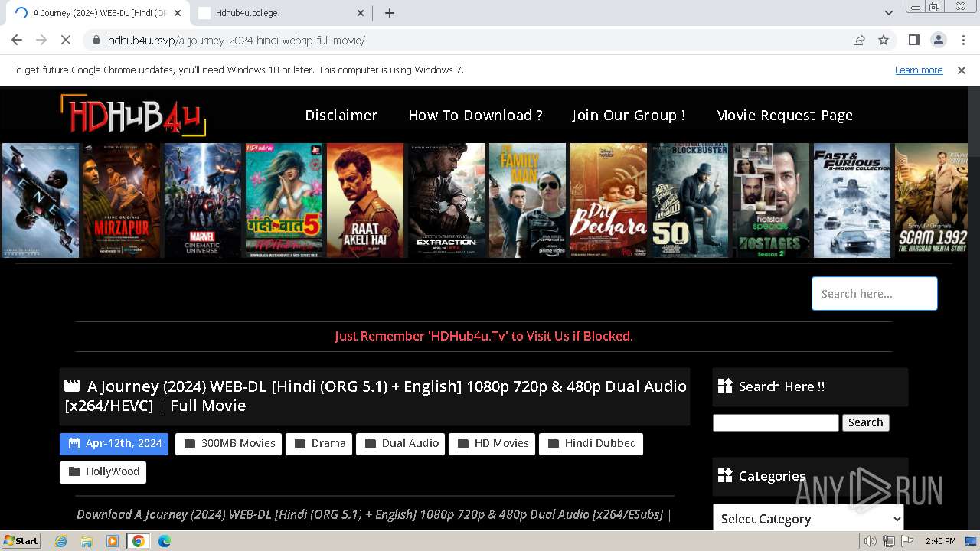Open the Apr-12th, 2024 date tag
Screen dimensions: 980x551
point(114,444)
